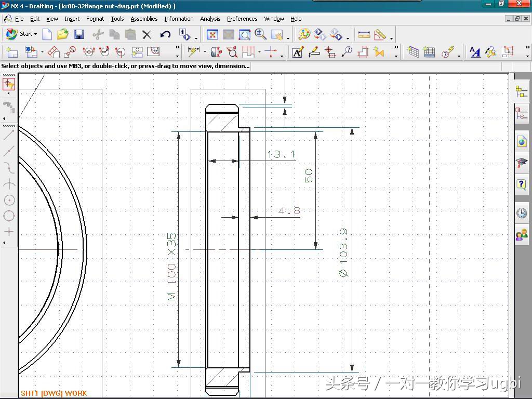Image resolution: width=532 pixels, height=399 pixels.
Task: Open the Insert menu
Action: click(72, 19)
